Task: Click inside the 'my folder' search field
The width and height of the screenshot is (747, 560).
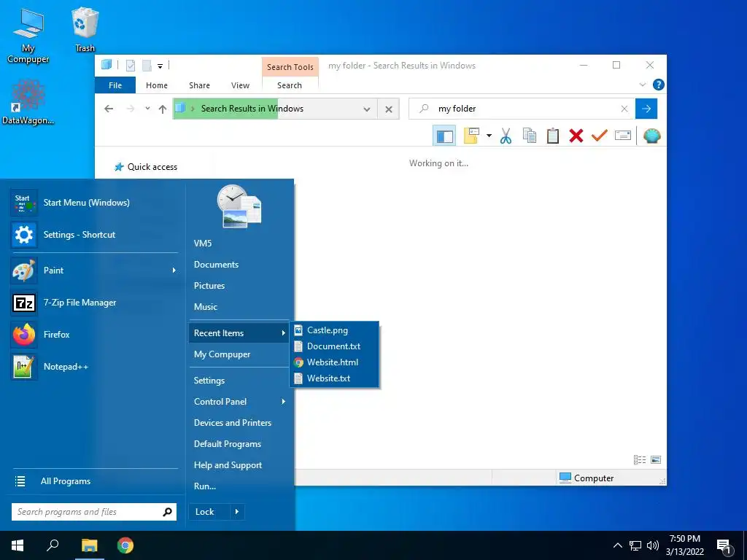Action: click(522, 109)
